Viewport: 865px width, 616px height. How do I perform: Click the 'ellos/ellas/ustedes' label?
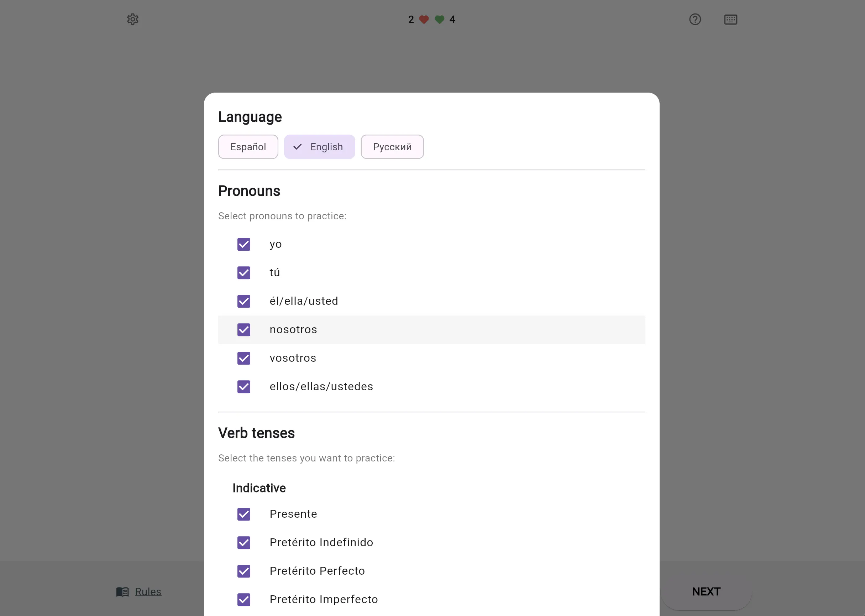(x=321, y=387)
